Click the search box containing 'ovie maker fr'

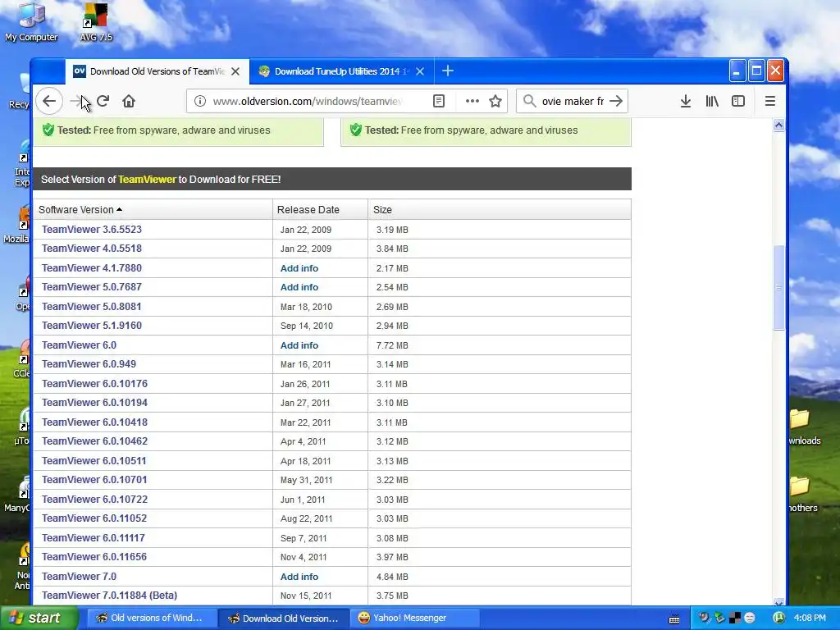[573, 101]
